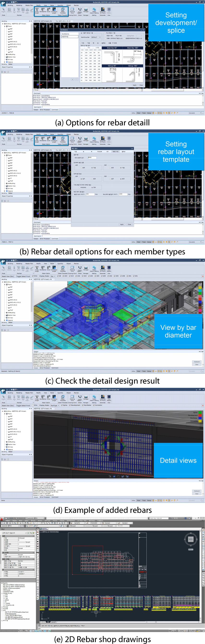Open the Display Mode PartType dropdown
Screen dimensions: 205x644
click(55, 405)
